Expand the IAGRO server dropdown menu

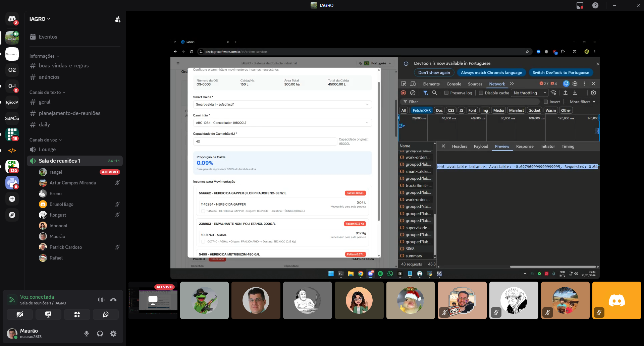pyautogui.click(x=40, y=19)
